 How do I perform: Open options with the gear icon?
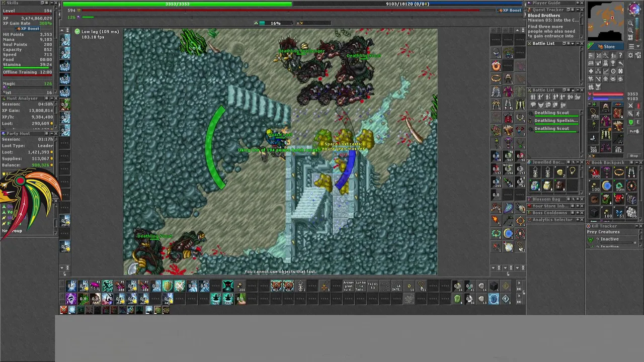630,55
